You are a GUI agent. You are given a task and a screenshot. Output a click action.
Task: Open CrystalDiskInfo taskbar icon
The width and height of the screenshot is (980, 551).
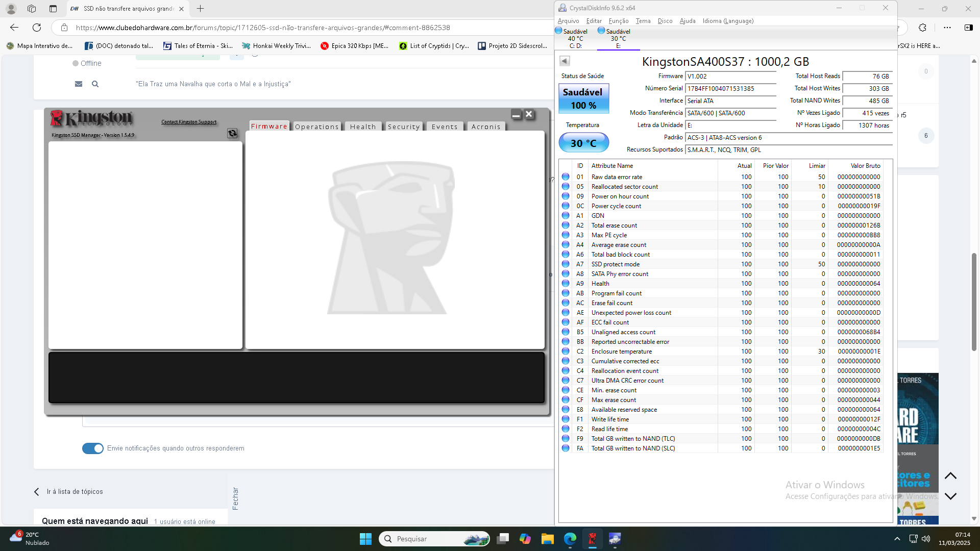click(x=615, y=539)
